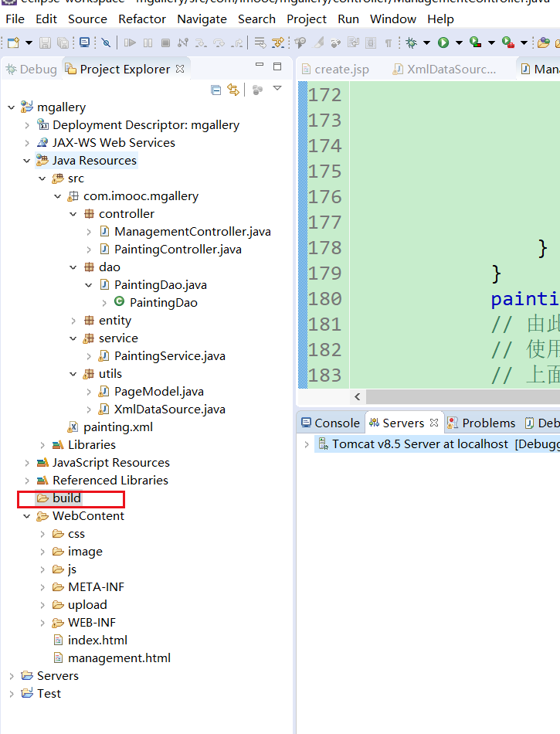Click the Resume debug icon
560x734 pixels.
pos(130,43)
